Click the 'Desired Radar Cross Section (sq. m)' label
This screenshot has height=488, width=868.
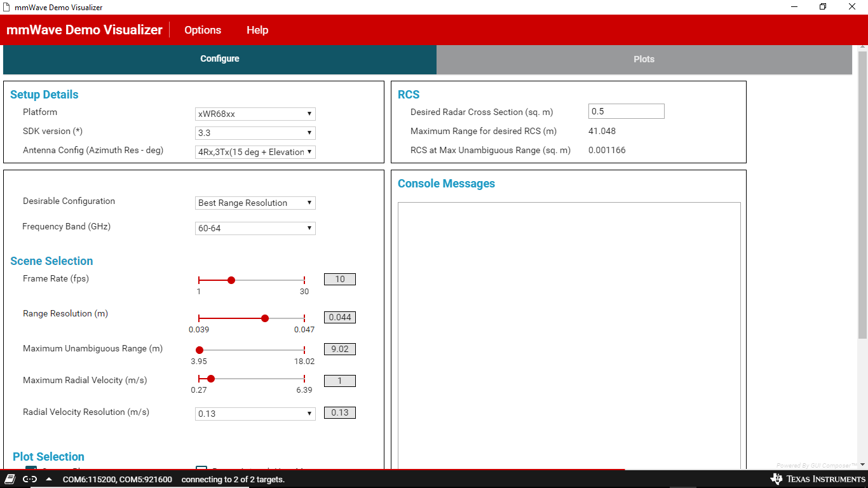click(x=482, y=112)
